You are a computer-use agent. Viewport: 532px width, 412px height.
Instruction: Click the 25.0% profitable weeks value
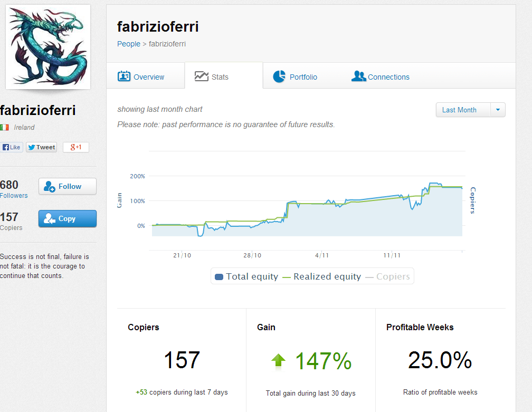coord(440,360)
